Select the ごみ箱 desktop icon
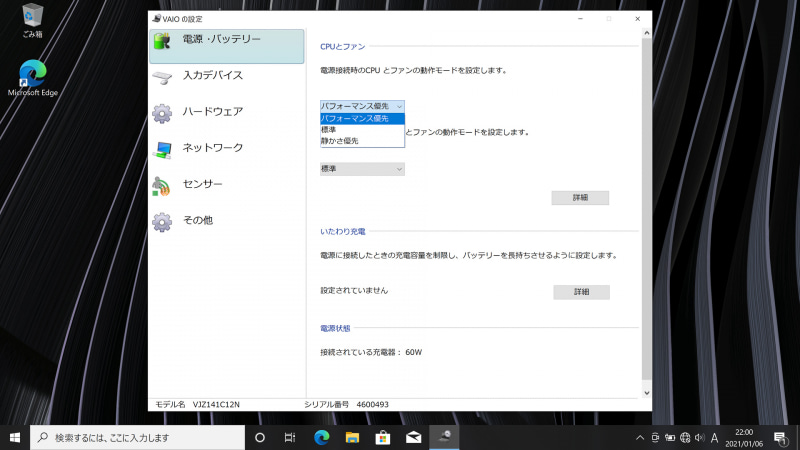This screenshot has height=450, width=800. point(32,21)
